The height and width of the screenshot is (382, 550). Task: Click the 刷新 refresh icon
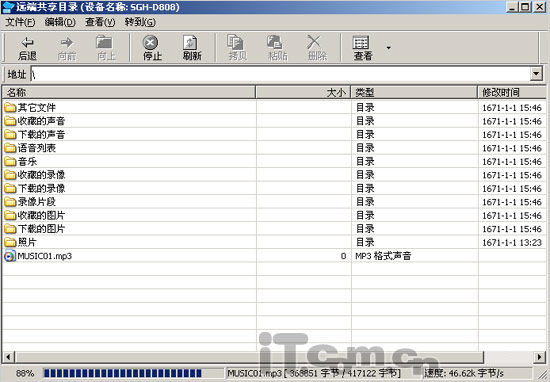coord(190,43)
